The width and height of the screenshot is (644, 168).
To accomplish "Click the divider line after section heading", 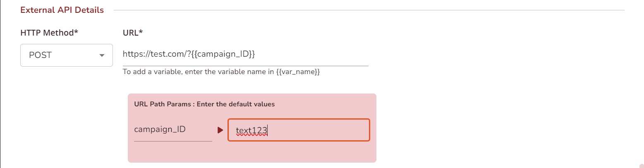I will [368, 10].
